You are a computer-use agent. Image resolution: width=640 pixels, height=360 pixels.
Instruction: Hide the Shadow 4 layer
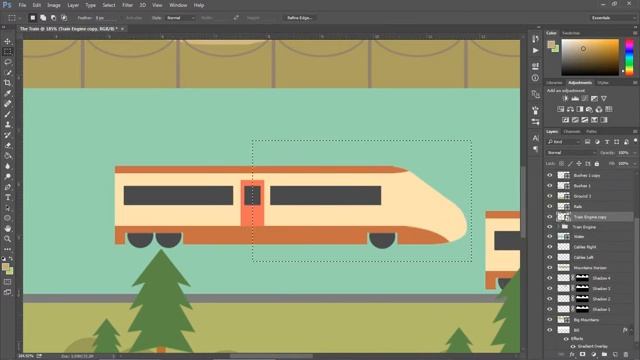[550, 278]
